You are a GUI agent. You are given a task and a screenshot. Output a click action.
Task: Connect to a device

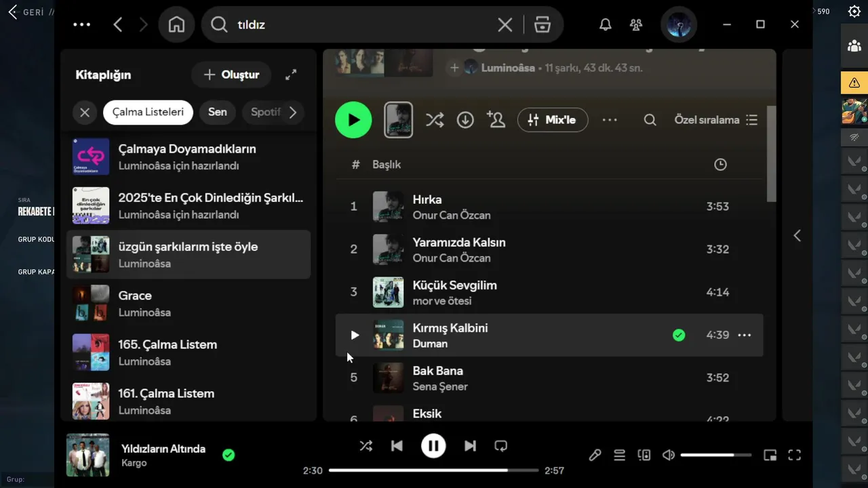pos(644,455)
